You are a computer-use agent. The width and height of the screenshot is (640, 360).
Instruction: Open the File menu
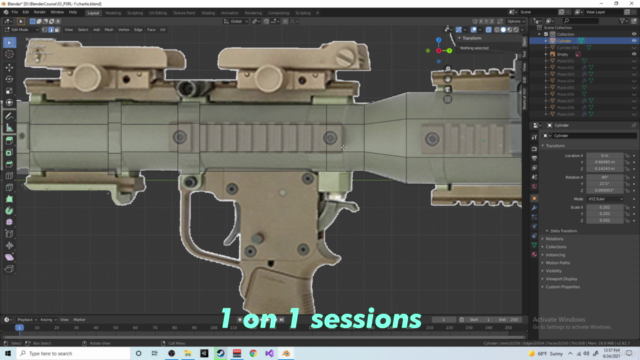tap(15, 12)
